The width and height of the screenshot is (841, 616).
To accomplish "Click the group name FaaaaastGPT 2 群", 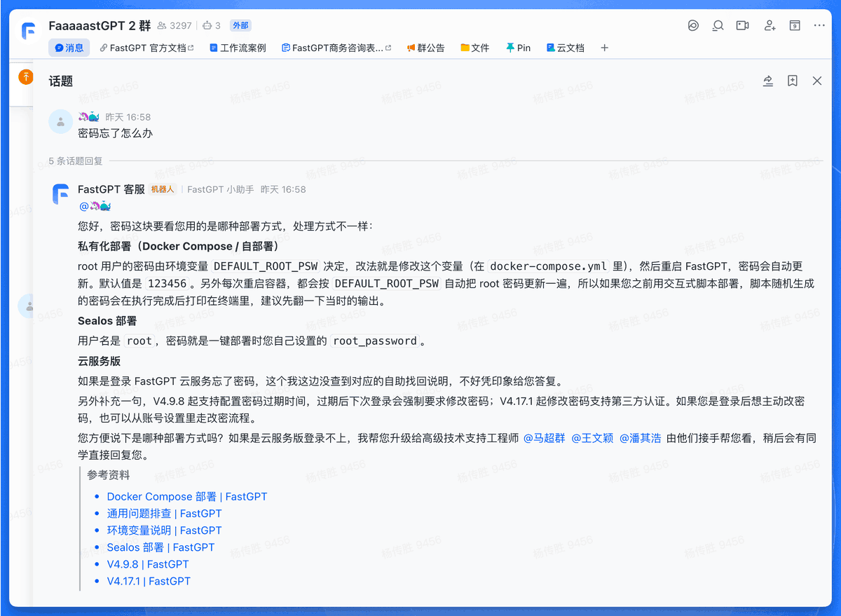I will click(100, 26).
